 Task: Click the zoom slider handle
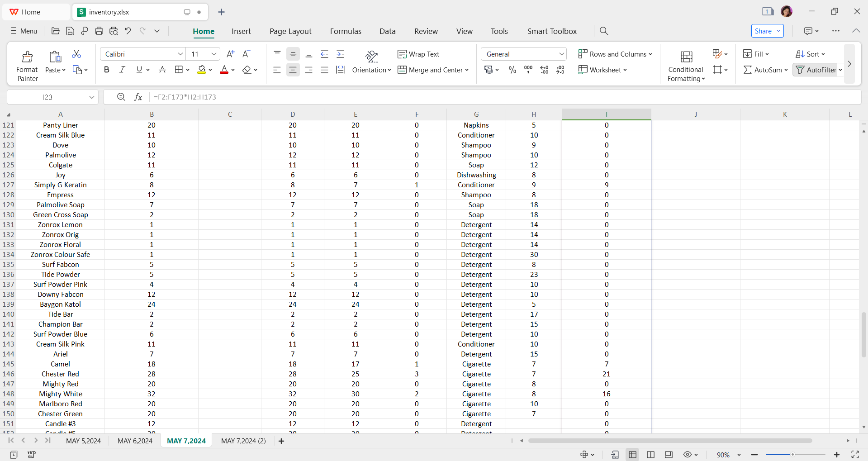[x=792, y=455]
